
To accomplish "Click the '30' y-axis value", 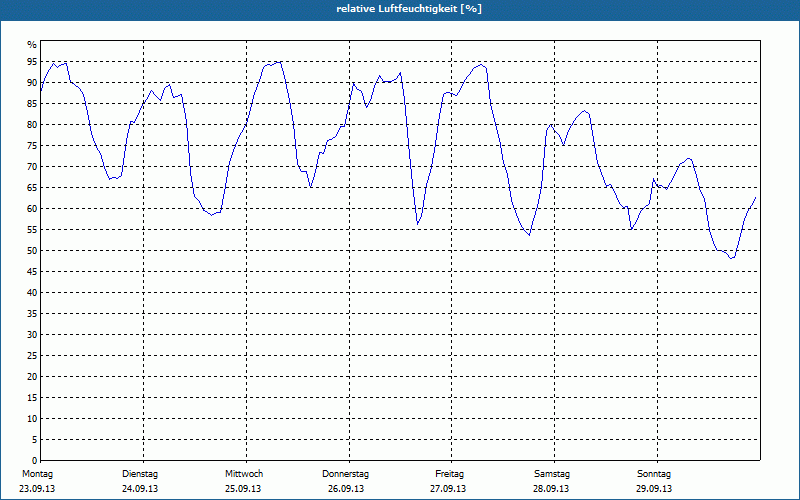I will point(32,335).
